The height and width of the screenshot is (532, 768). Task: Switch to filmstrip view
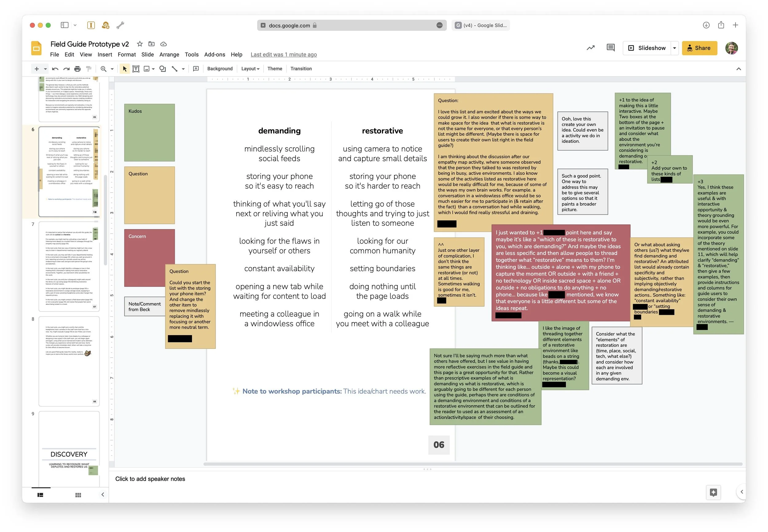40,495
